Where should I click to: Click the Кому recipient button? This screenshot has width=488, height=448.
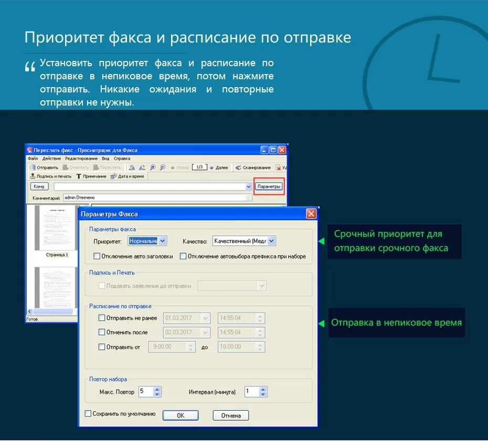point(39,186)
